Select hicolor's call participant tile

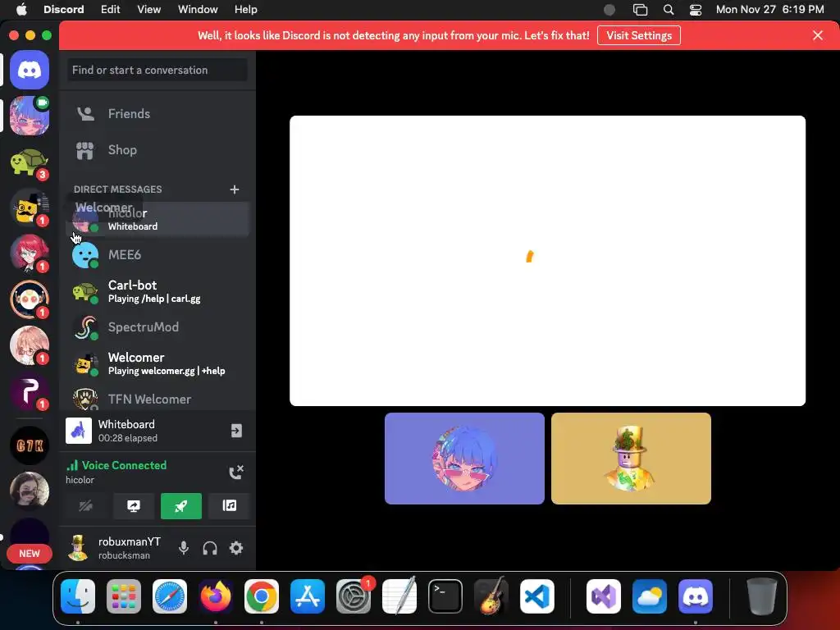click(x=464, y=459)
